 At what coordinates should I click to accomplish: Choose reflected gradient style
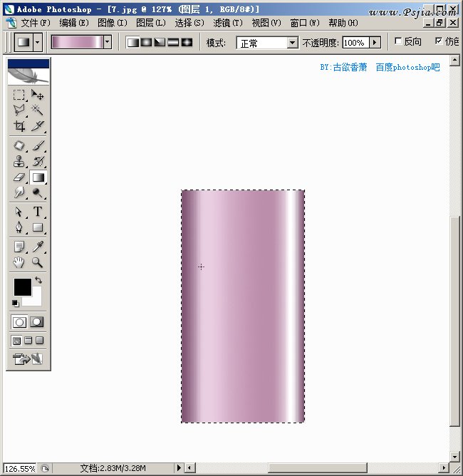tap(173, 43)
